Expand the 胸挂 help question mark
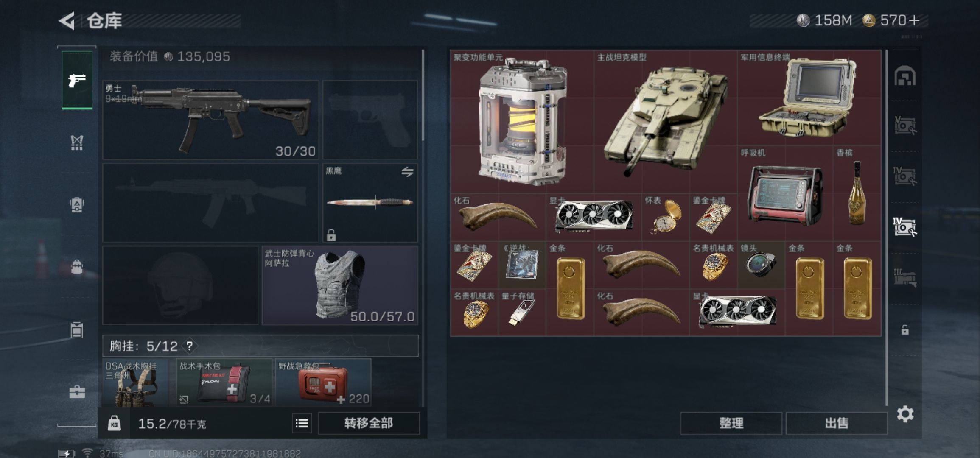 [190, 346]
